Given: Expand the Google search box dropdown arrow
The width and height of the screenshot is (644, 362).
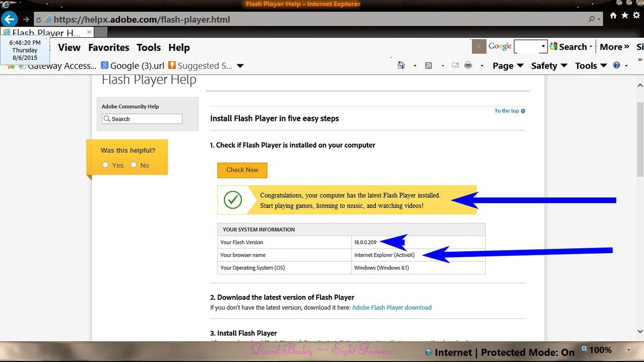Looking at the screenshot, I should pyautogui.click(x=543, y=47).
